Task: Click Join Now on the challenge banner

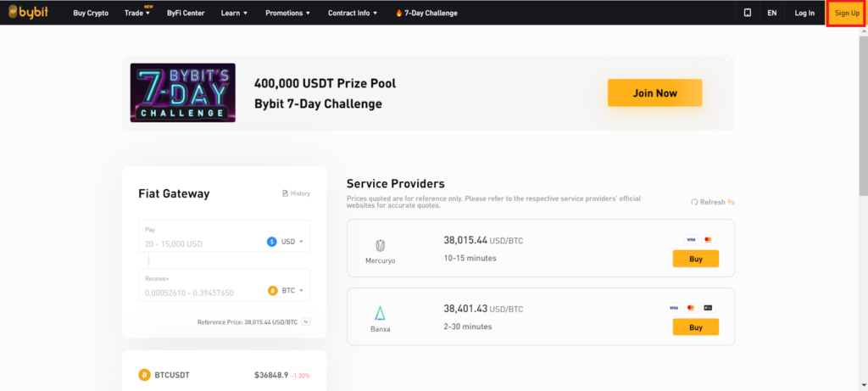Action: point(654,93)
